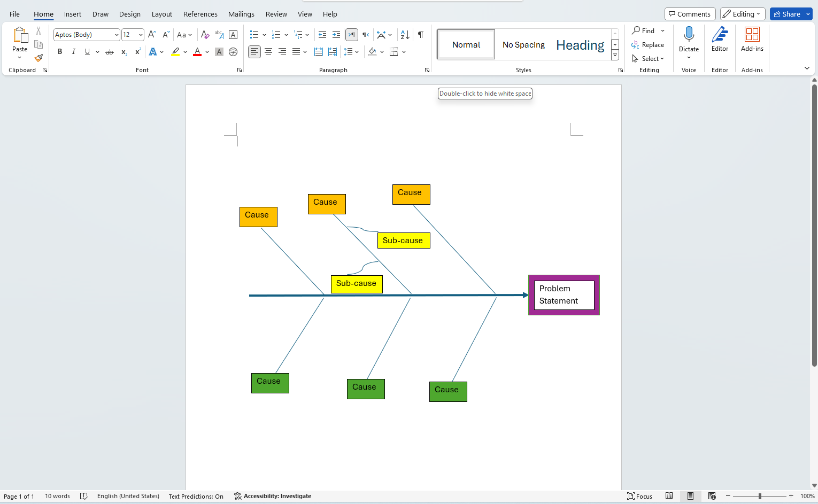The width and height of the screenshot is (818, 504).
Task: Select the font color red swatch
Action: 197,51
